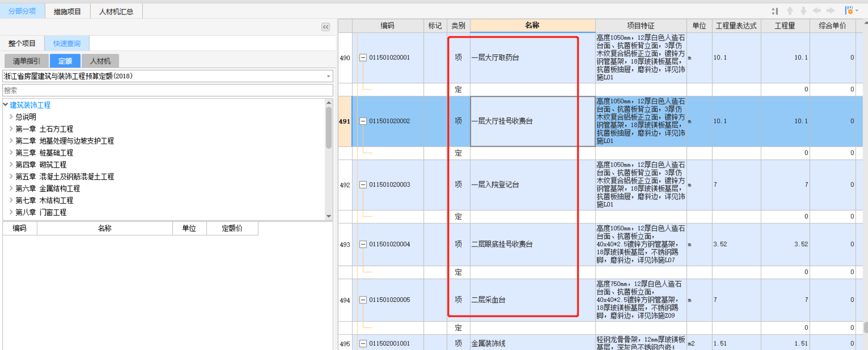This screenshot has height=350, width=868.
Task: Click the 标记 column header
Action: pyautogui.click(x=435, y=26)
